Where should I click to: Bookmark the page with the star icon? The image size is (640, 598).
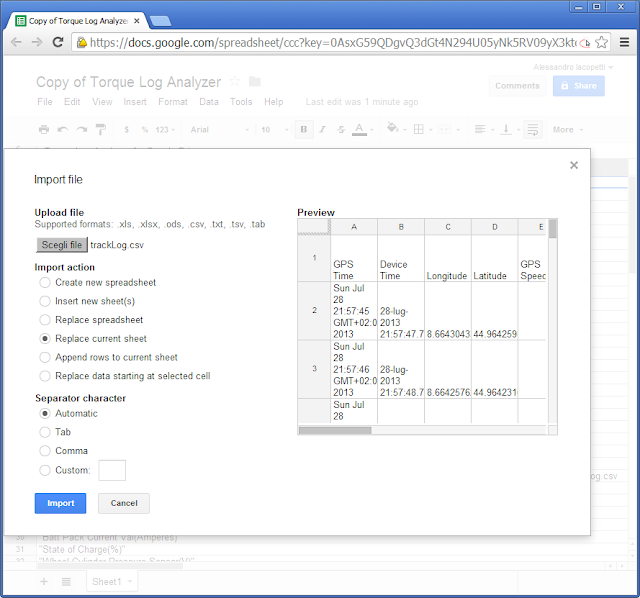click(x=601, y=42)
